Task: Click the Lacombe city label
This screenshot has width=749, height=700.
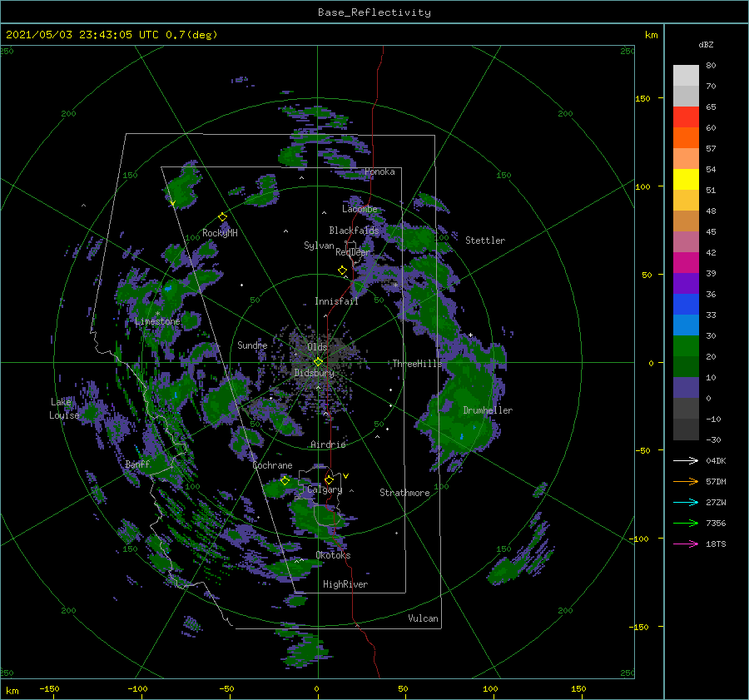Action: point(360,209)
